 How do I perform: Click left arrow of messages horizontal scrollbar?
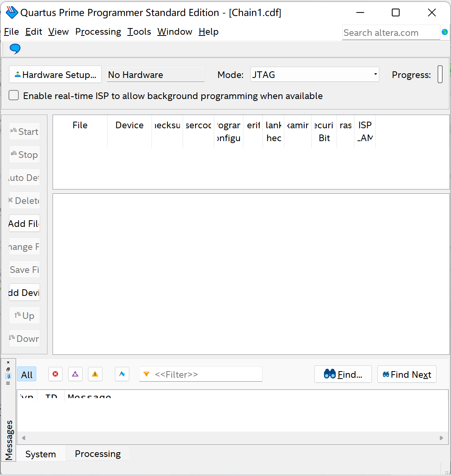coord(23,438)
